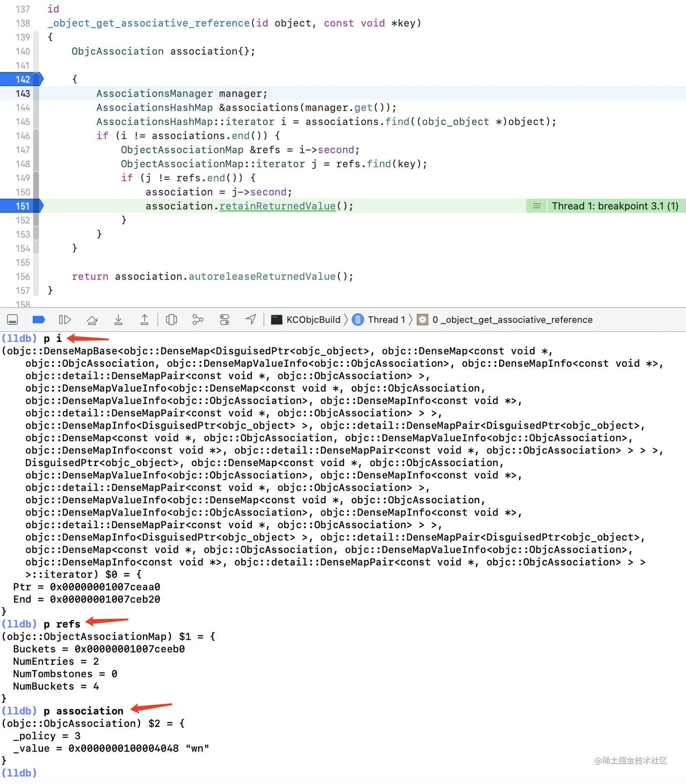The height and width of the screenshot is (784, 686).
Task: Click the autoreleaseReturnedValue call on line 156
Action: tap(262, 277)
